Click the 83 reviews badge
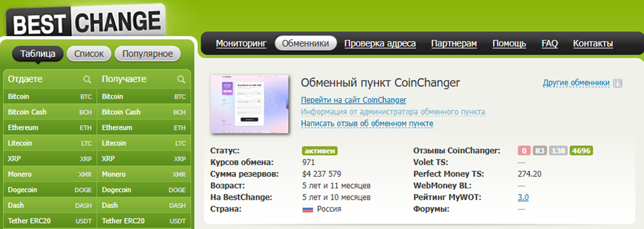This screenshot has width=644, height=229. click(x=539, y=151)
